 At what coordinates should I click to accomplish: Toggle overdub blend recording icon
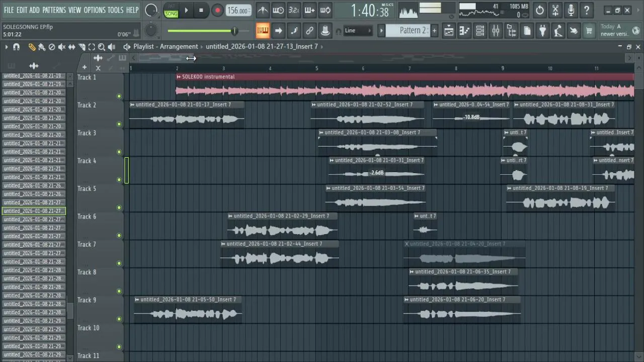tap(309, 10)
